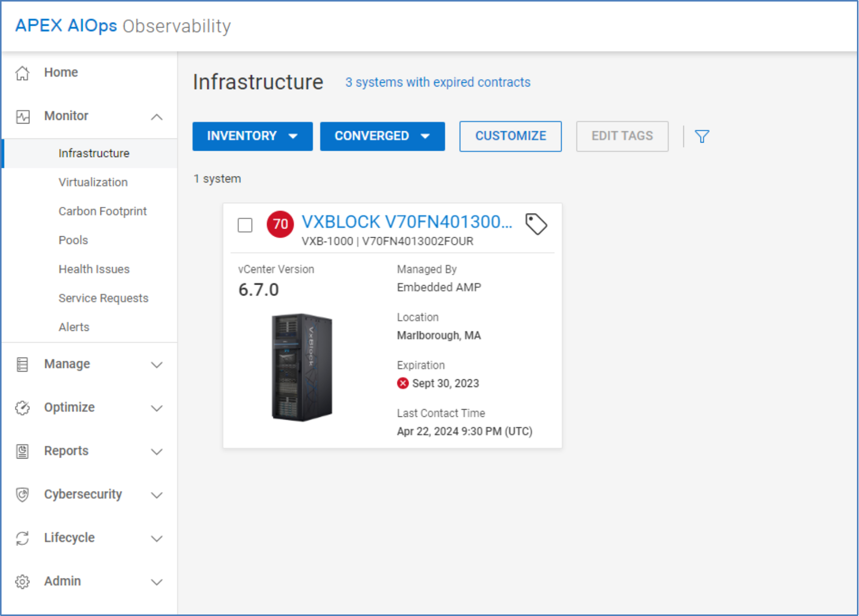Click the Lifecycle menu label
859x616 pixels.
tap(69, 538)
